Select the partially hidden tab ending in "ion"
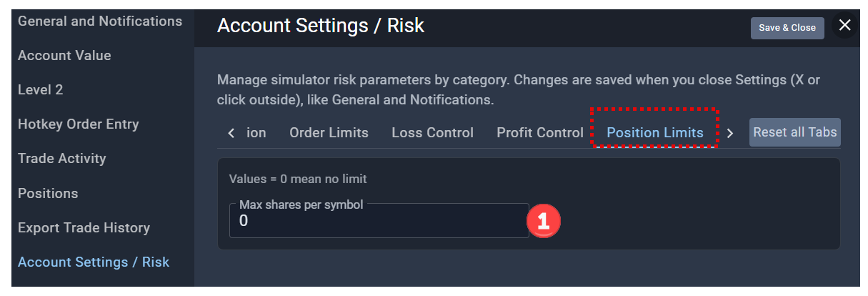868x296 pixels. point(256,132)
